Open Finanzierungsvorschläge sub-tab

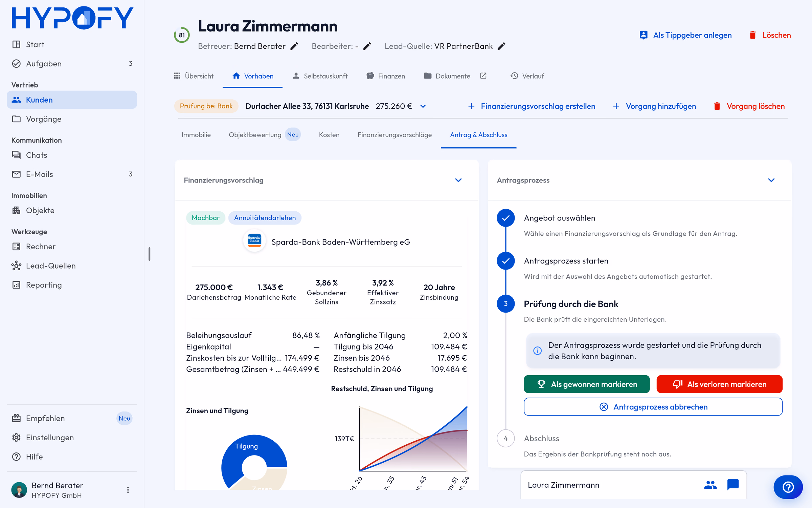[x=394, y=135]
